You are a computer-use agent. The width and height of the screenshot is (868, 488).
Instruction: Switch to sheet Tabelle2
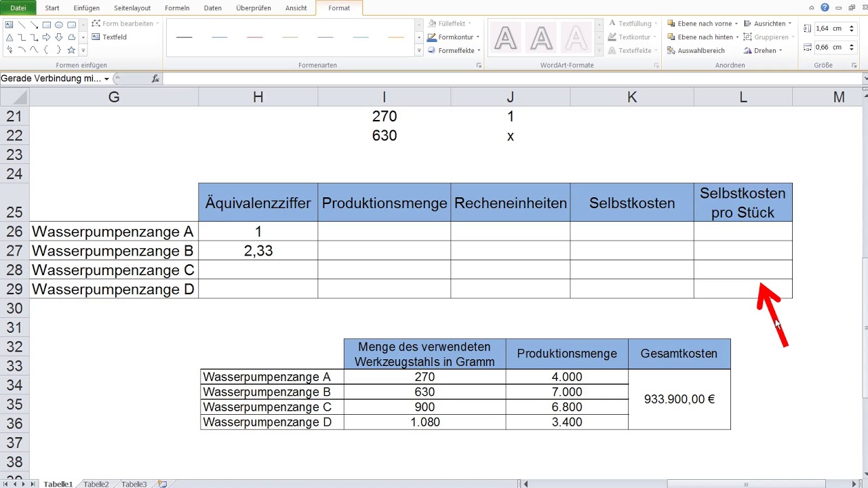tap(96, 484)
